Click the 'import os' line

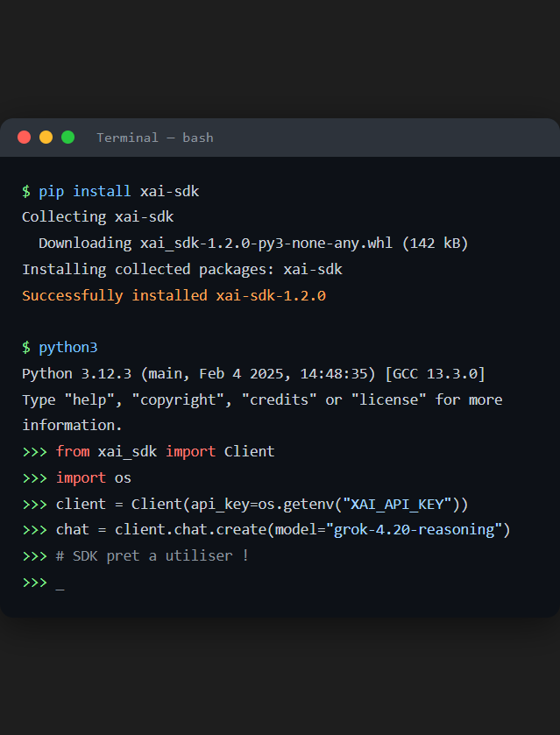[77, 477]
